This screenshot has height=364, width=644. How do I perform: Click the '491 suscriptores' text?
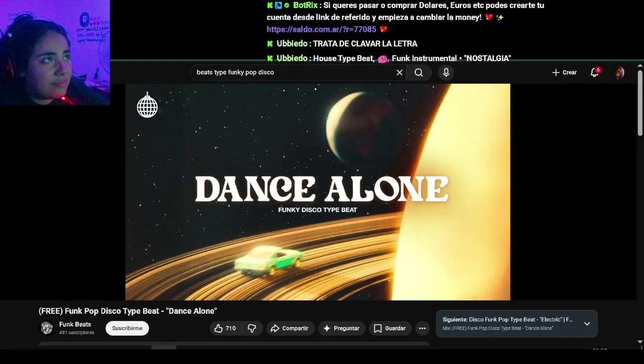pos(77,333)
